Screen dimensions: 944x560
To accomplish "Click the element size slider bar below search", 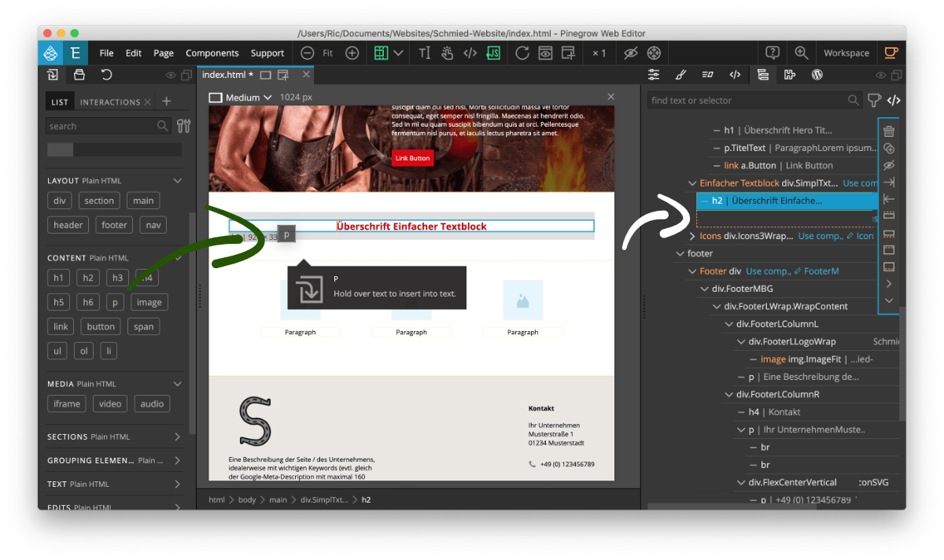I will [x=114, y=149].
